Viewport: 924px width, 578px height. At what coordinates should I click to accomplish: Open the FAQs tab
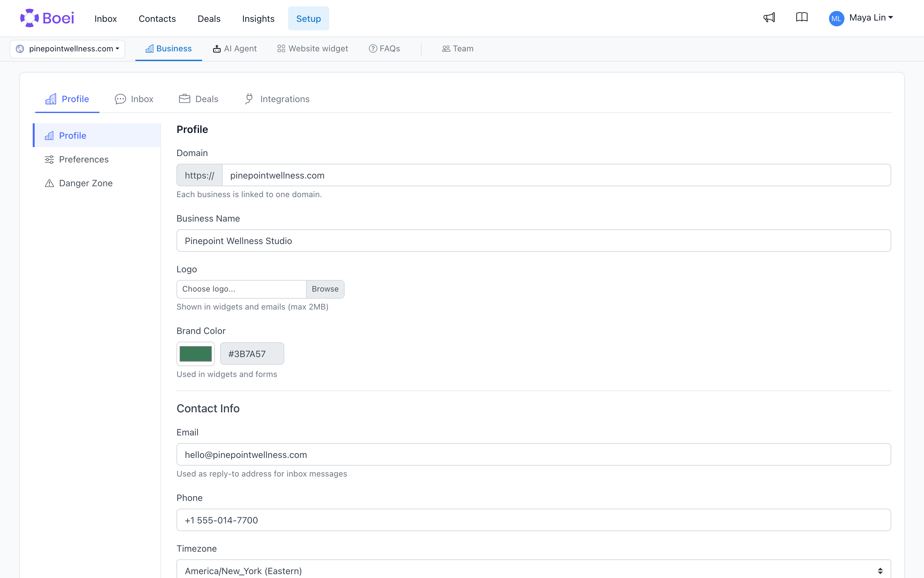[x=384, y=49]
